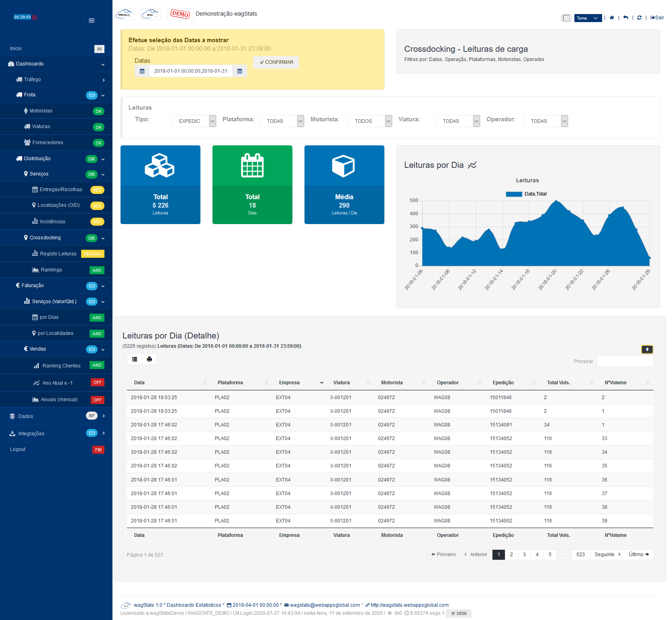Click Sair to log out
This screenshot has width=672, height=620.
[x=657, y=18]
